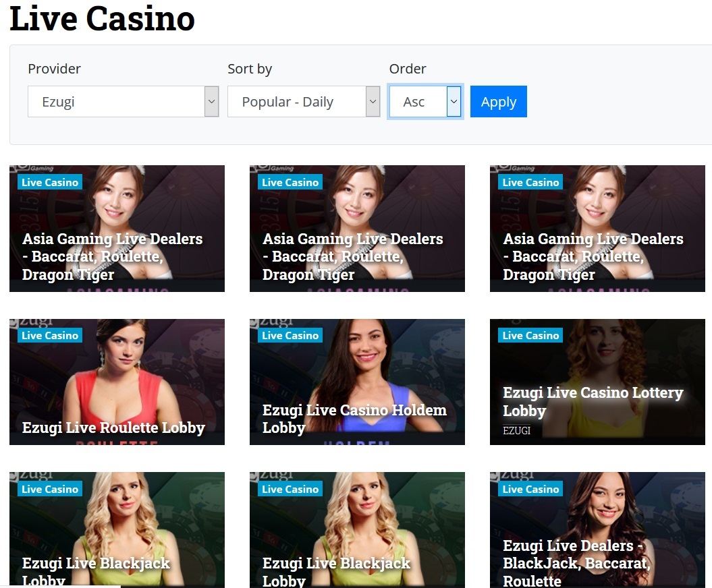Expand the Sort by Popular - Daily dropdown

click(304, 102)
